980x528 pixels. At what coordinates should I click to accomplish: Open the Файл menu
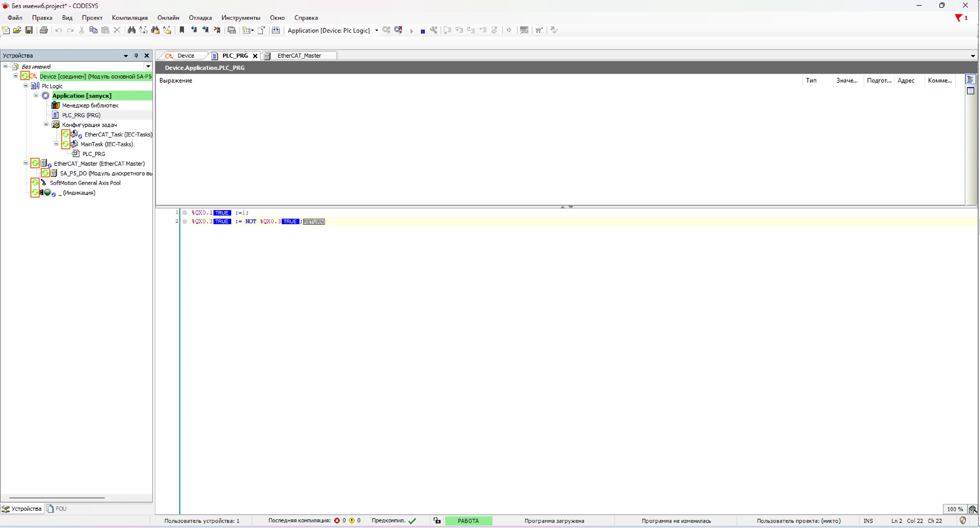point(15,18)
